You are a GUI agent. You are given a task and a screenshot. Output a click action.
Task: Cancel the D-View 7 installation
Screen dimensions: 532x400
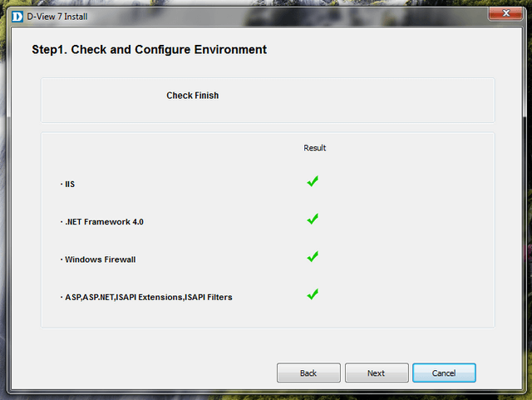click(444, 373)
